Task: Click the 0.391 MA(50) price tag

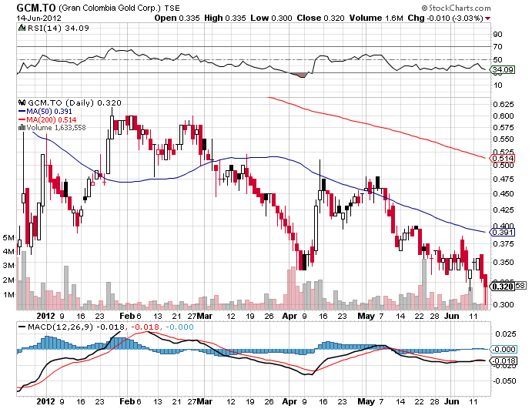Action: [x=502, y=232]
